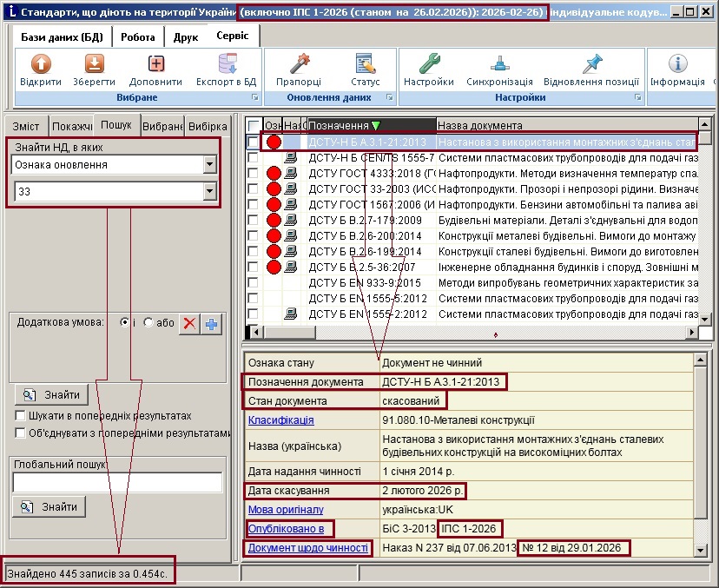The width and height of the screenshot is (719, 588).
Task: Enable Шукати в попередніх результатах checkbox
Action: (x=21, y=416)
